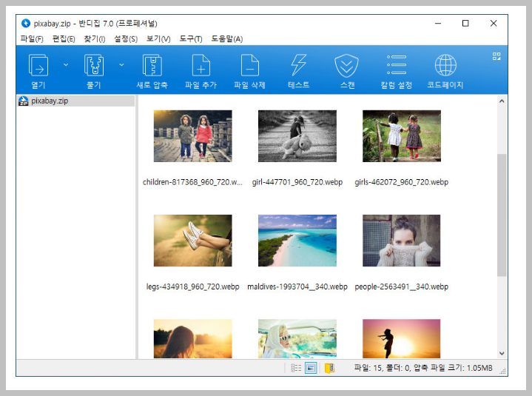
Task: Open the 도움말(A) menu
Action: click(x=227, y=39)
